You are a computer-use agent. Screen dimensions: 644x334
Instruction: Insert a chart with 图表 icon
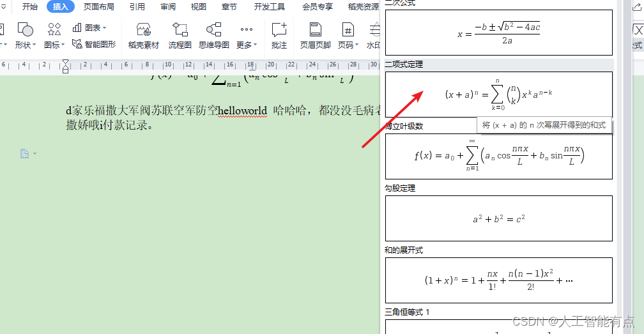click(x=77, y=27)
